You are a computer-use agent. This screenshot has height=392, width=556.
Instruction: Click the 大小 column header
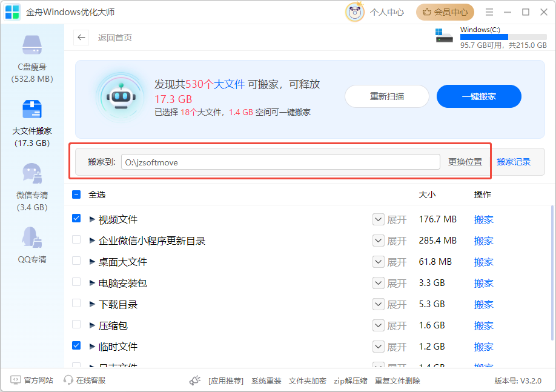click(427, 194)
